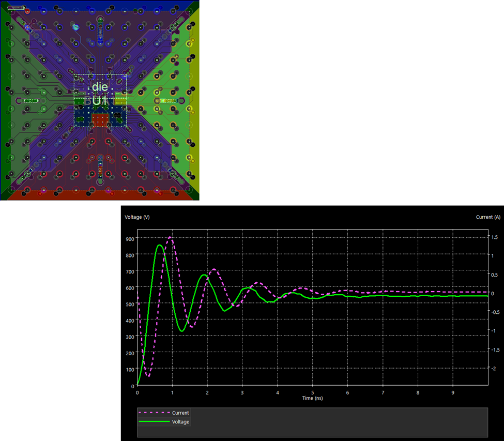Select the component left of the die
Image resolution: width=504 pixels, height=441 pixels.
point(31,100)
